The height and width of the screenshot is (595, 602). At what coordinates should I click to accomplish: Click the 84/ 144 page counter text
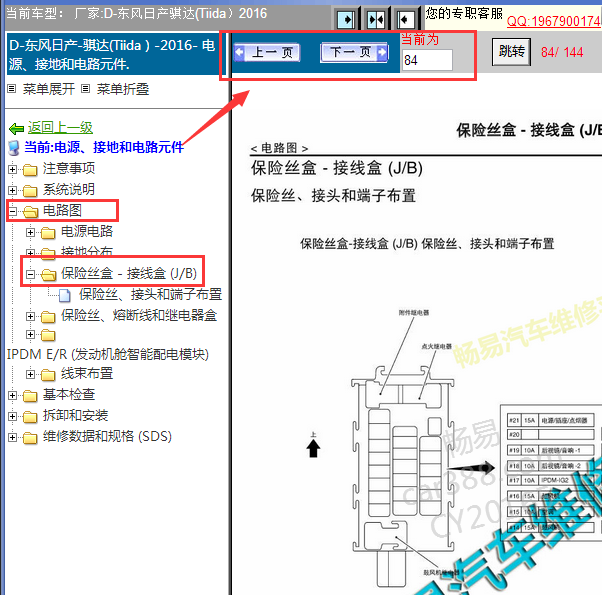click(562, 52)
